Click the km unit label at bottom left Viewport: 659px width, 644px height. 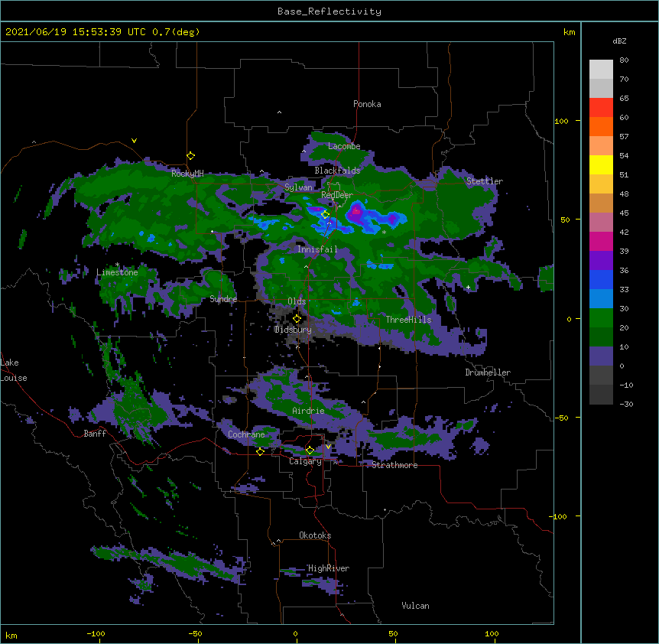11,636
